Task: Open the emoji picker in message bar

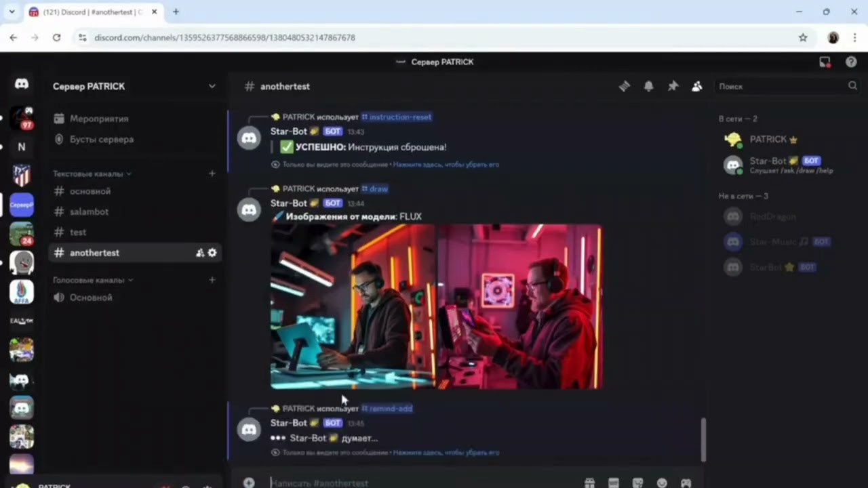Action: 662,483
